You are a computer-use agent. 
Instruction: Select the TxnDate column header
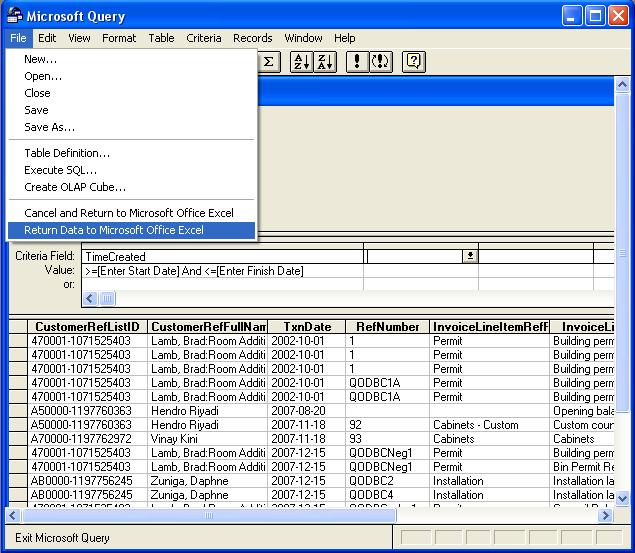point(307,327)
